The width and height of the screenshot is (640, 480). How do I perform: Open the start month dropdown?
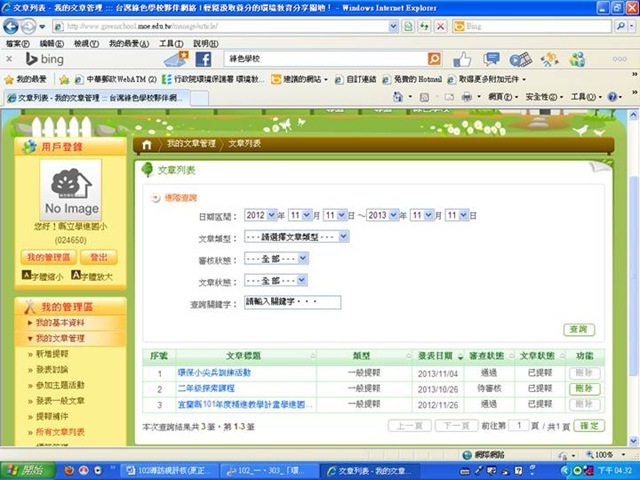click(x=300, y=215)
